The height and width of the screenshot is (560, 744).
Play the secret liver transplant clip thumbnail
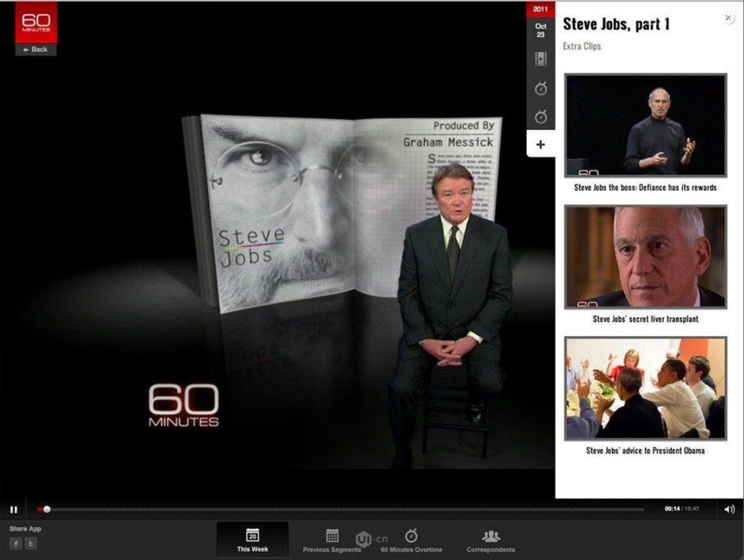[646, 257]
